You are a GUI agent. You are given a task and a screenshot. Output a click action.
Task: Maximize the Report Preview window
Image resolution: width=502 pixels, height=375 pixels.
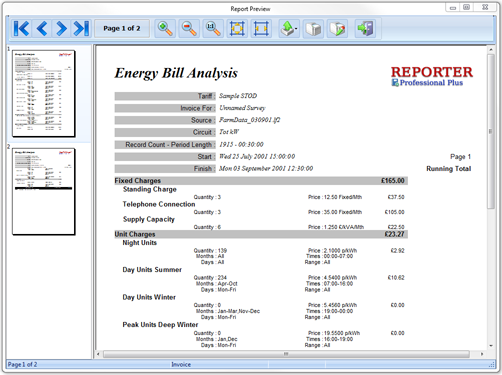467,7
